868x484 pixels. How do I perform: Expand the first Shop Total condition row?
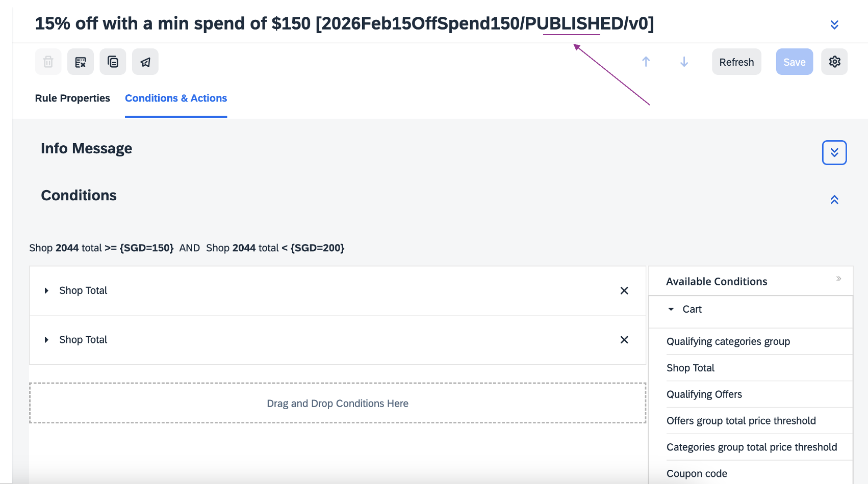46,290
